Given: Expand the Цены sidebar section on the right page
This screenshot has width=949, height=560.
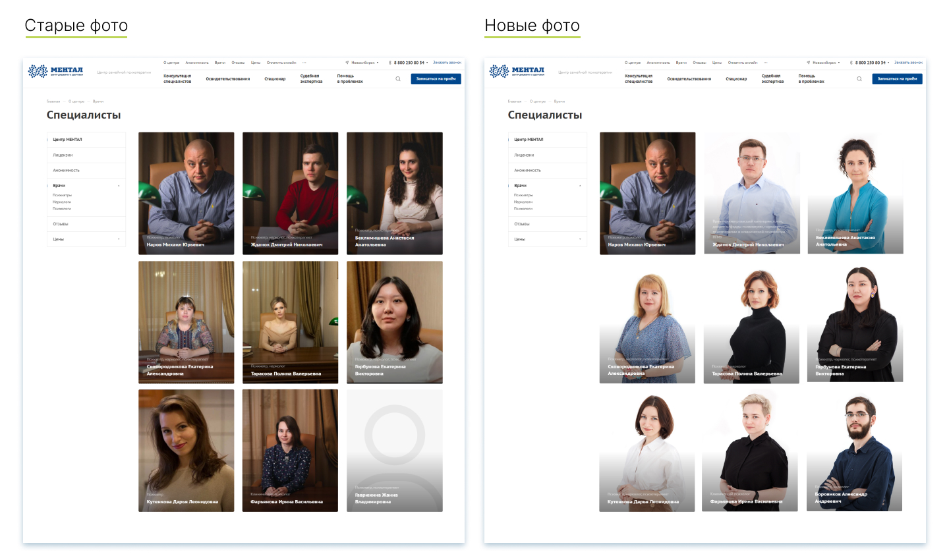Looking at the screenshot, I should coord(580,239).
